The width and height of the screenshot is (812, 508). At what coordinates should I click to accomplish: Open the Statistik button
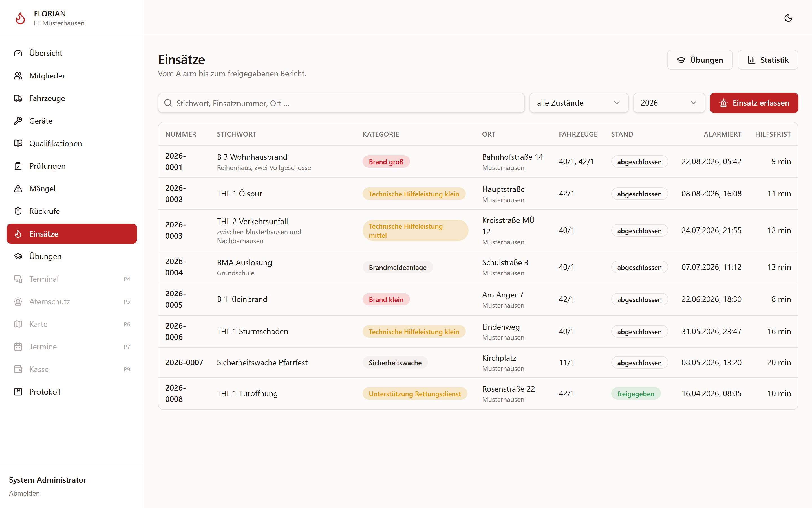(768, 60)
